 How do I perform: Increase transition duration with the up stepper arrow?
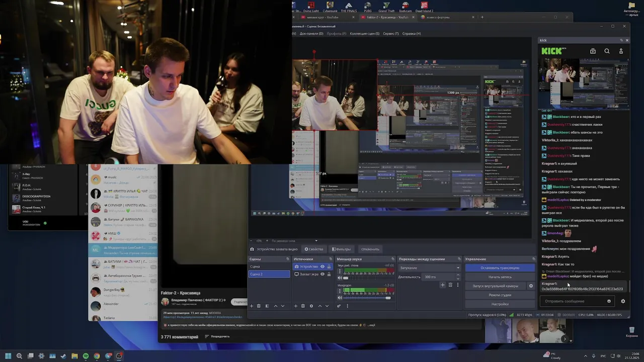click(458, 275)
